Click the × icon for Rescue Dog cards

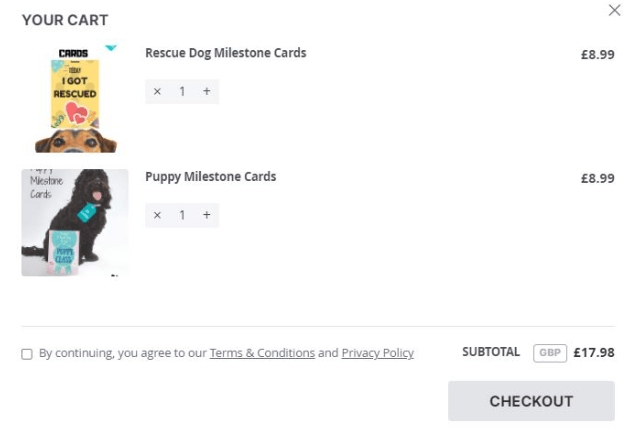[157, 92]
